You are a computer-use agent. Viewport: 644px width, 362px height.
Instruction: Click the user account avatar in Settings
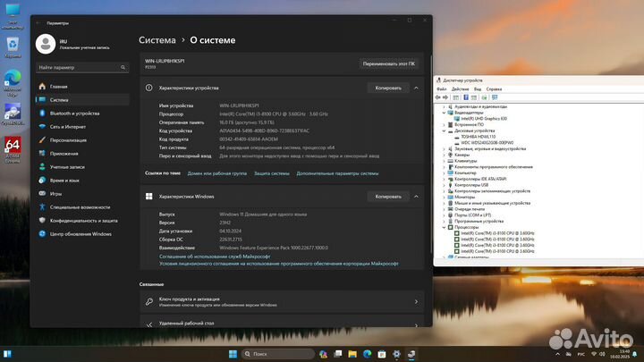(46, 44)
